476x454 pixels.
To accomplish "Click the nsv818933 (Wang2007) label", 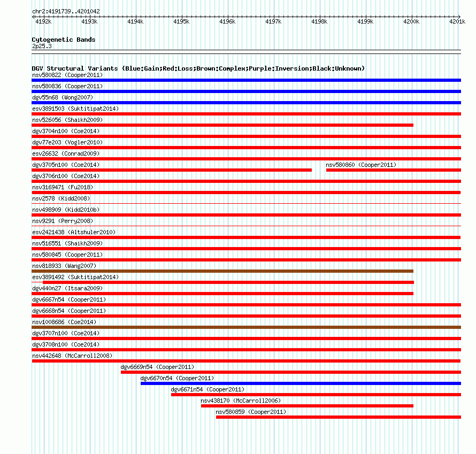I will click(x=64, y=266).
